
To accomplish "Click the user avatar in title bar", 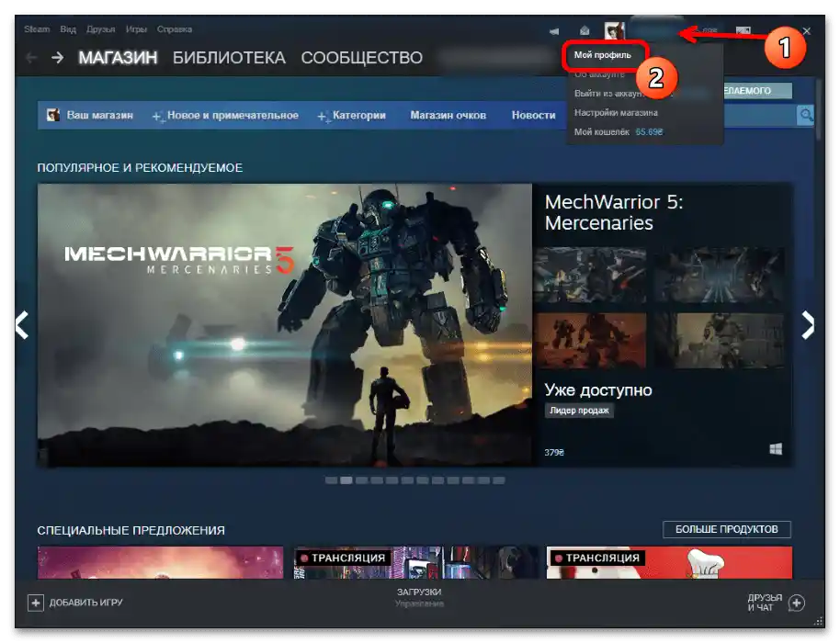I will click(x=614, y=30).
